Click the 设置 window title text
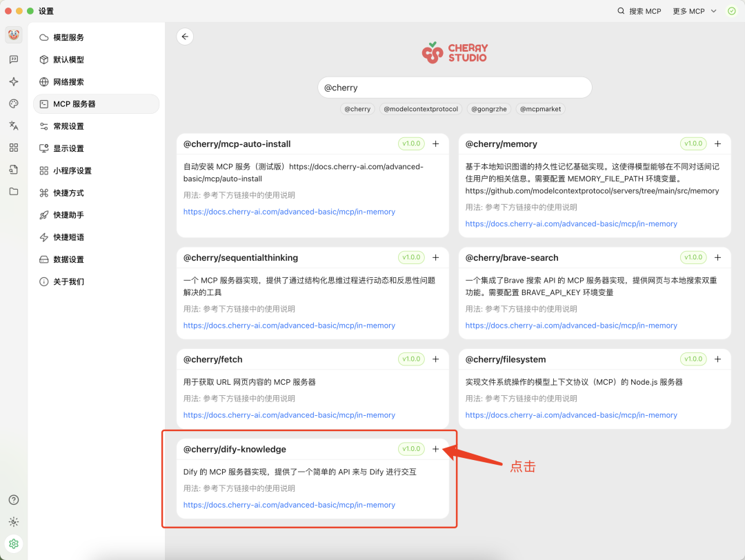Viewport: 745px width, 560px height. [x=46, y=11]
